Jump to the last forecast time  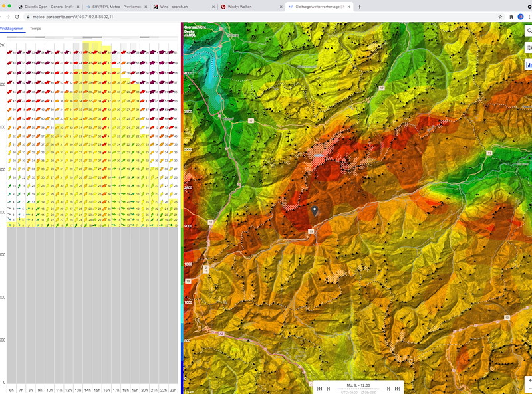point(397,389)
